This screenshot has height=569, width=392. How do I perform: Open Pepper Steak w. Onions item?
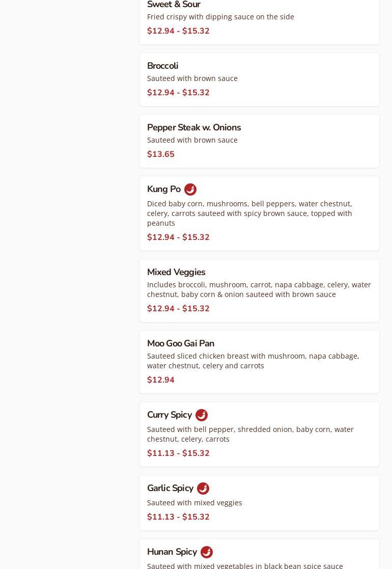click(x=193, y=127)
